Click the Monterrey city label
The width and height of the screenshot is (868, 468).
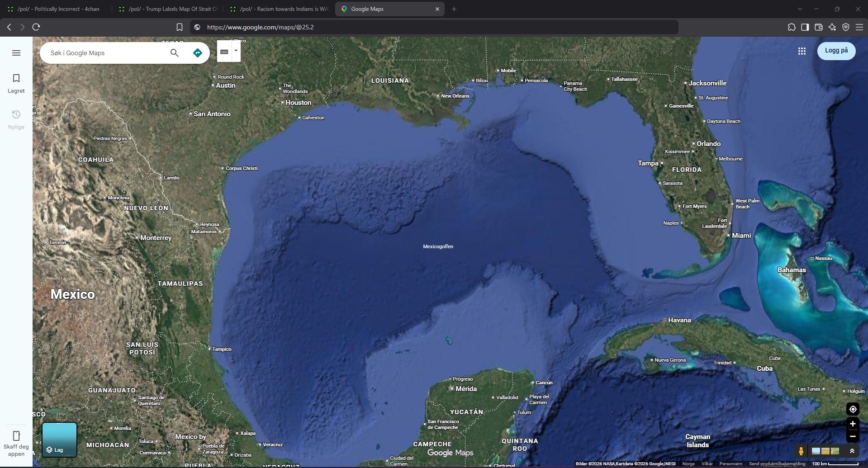click(x=156, y=238)
